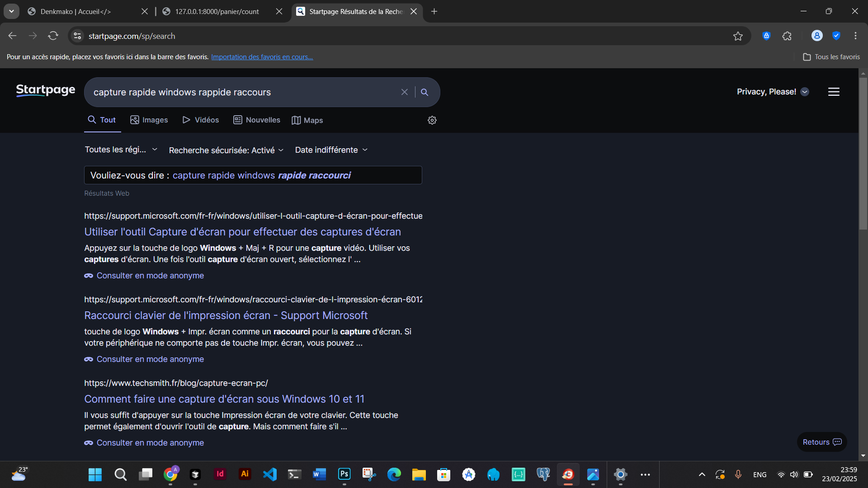Image resolution: width=868 pixels, height=488 pixels.
Task: Switch to Maps tab
Action: (x=307, y=120)
